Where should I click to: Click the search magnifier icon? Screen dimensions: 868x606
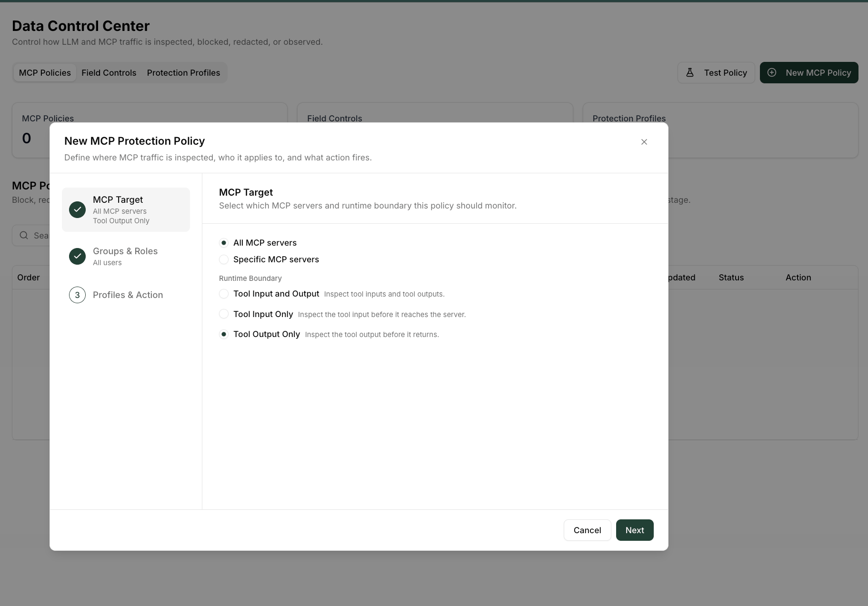click(x=24, y=235)
